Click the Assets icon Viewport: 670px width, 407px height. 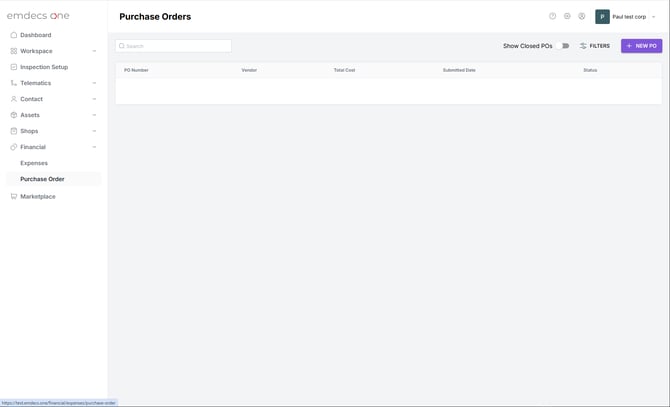click(x=14, y=115)
